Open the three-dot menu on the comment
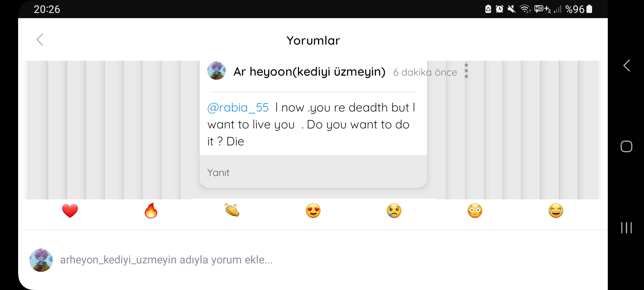 click(466, 70)
